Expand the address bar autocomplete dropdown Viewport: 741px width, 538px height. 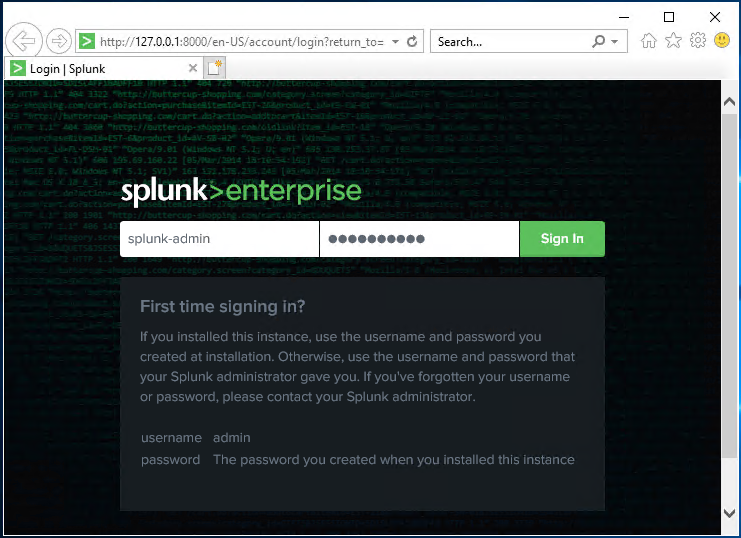395,42
